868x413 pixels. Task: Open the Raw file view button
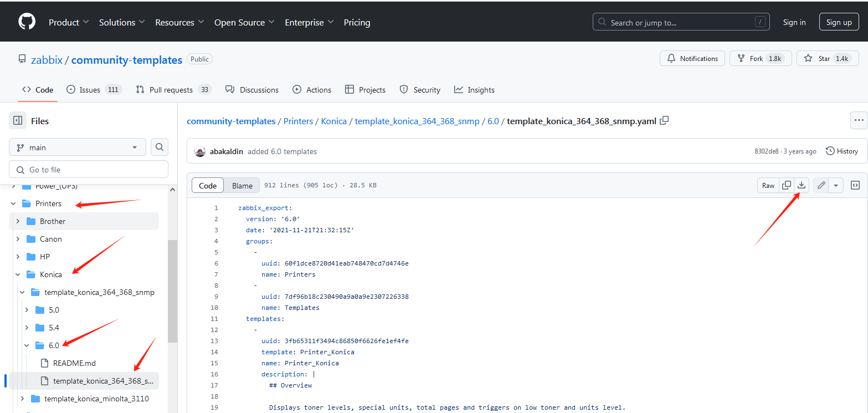(768, 185)
